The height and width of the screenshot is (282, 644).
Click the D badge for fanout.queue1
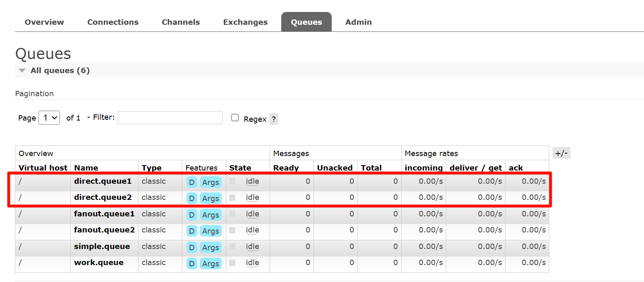pos(192,215)
